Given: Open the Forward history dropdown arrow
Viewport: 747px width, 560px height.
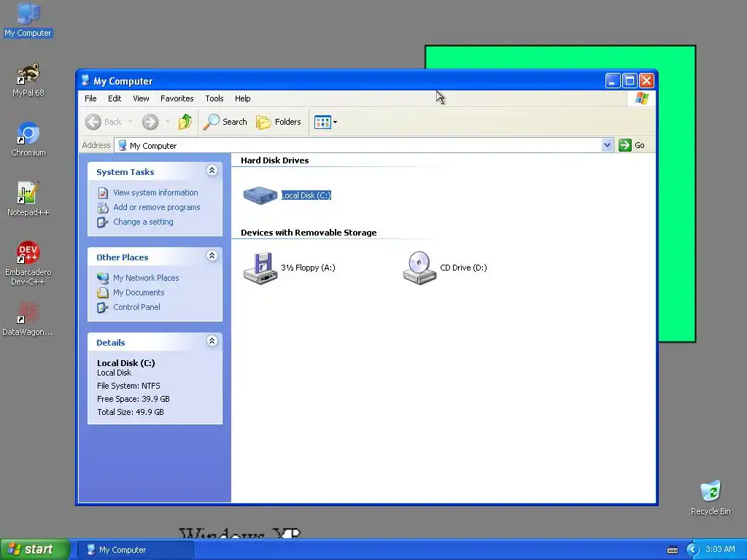Looking at the screenshot, I should (167, 122).
